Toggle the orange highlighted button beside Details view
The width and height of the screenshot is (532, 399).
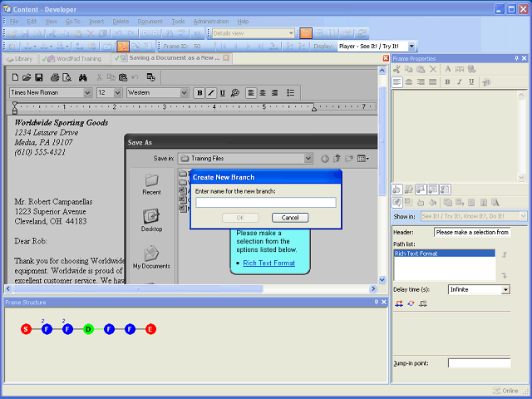(305, 33)
